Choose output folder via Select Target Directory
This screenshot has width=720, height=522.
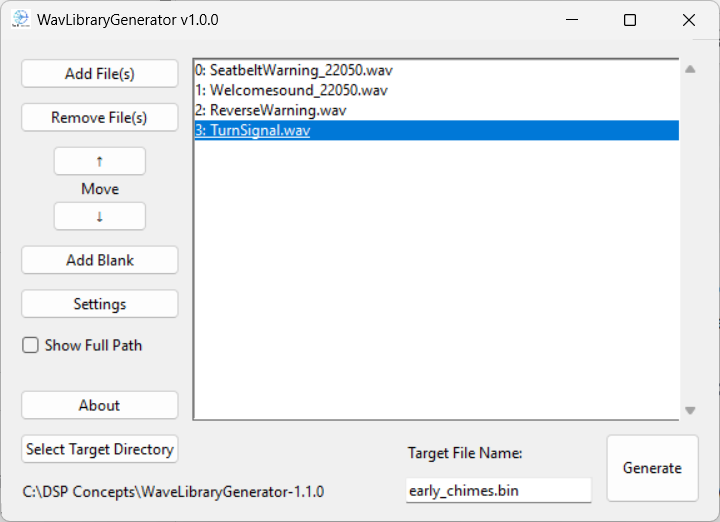point(100,449)
